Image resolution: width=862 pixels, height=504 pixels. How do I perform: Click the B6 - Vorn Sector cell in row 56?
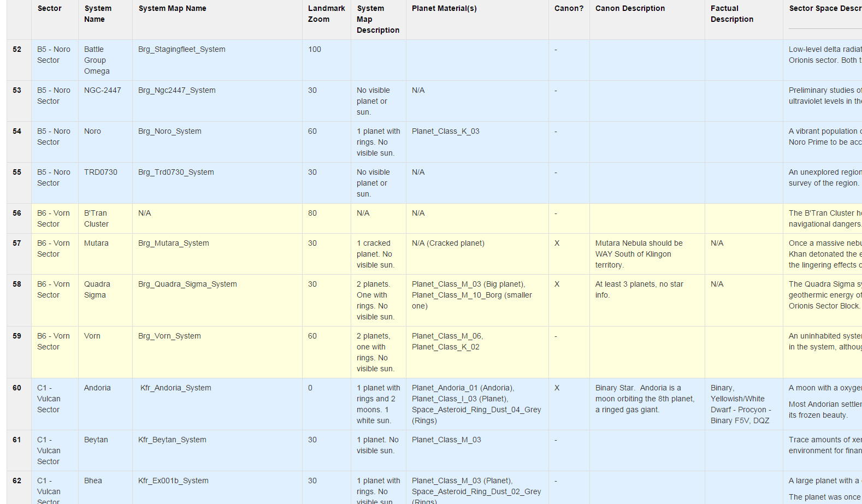(55, 218)
